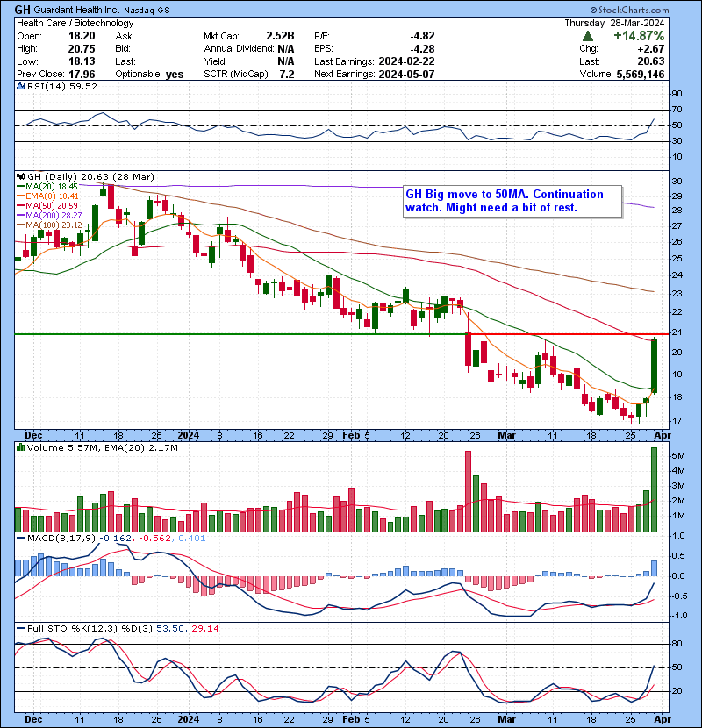Image resolution: width=702 pixels, height=728 pixels.
Task: Click the tallest red volume bar in late February
Action: (468, 491)
